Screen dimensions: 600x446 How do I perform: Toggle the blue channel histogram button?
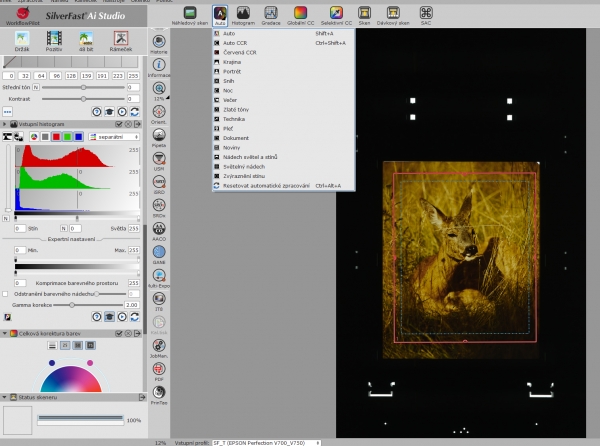(x=78, y=137)
